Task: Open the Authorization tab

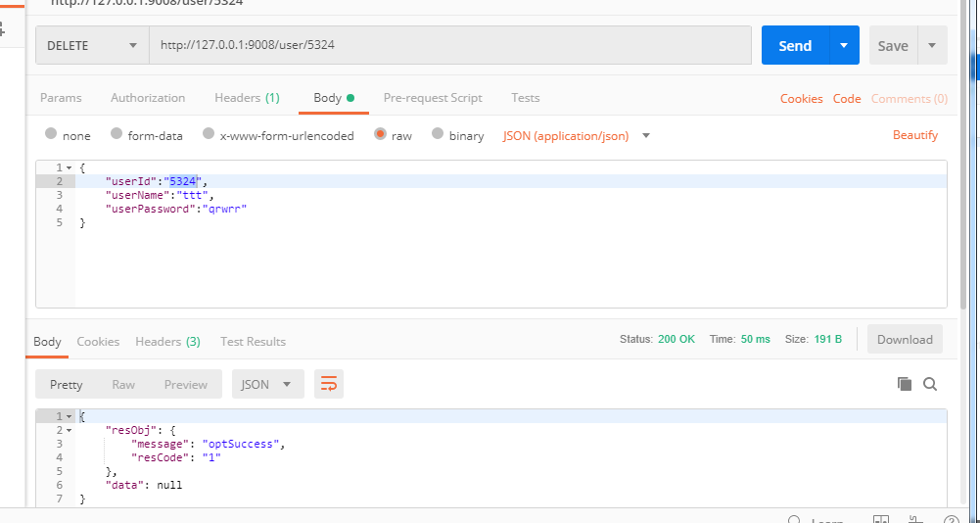Action: (x=148, y=98)
